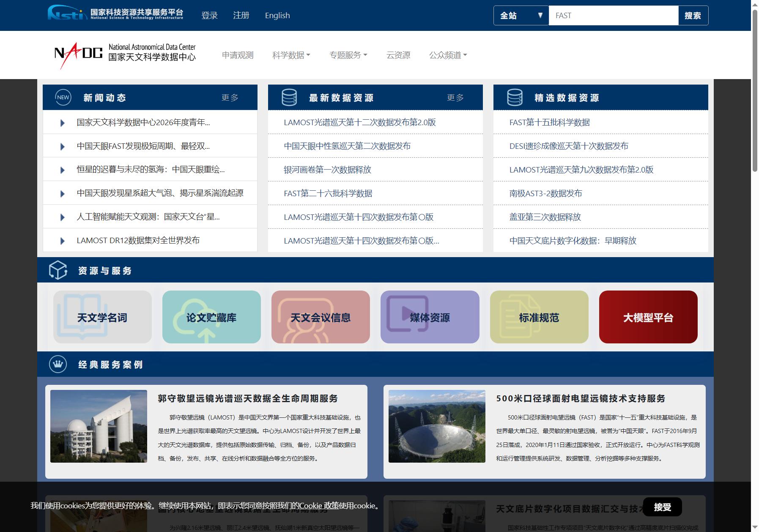
Task: Click the LAMOST telescope photo thumbnail
Action: pyautogui.click(x=99, y=426)
